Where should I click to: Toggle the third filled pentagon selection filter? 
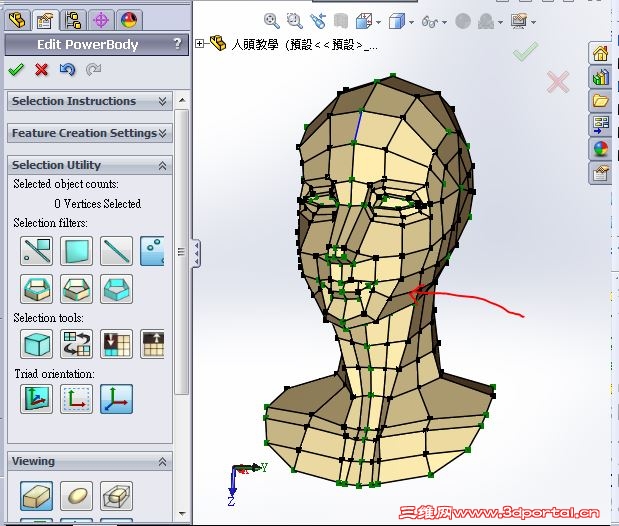[x=116, y=289]
